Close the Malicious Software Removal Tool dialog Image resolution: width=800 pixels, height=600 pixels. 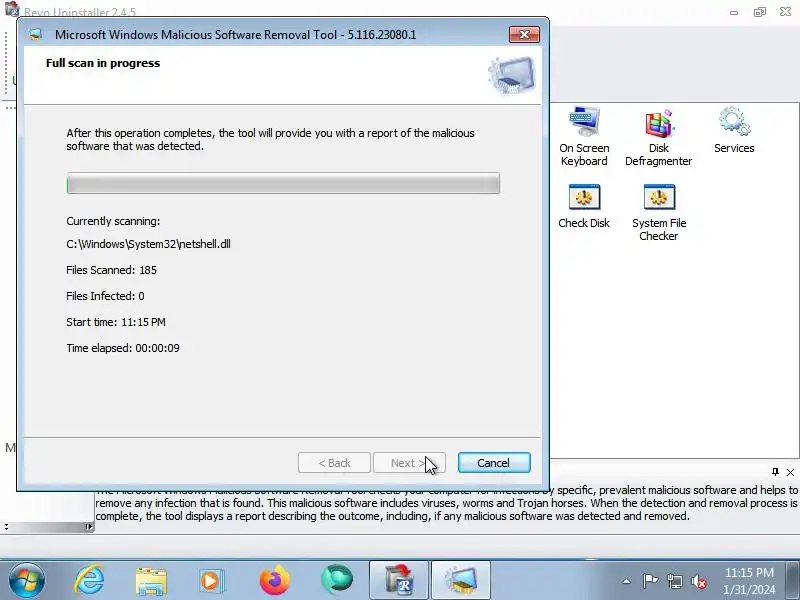524,34
